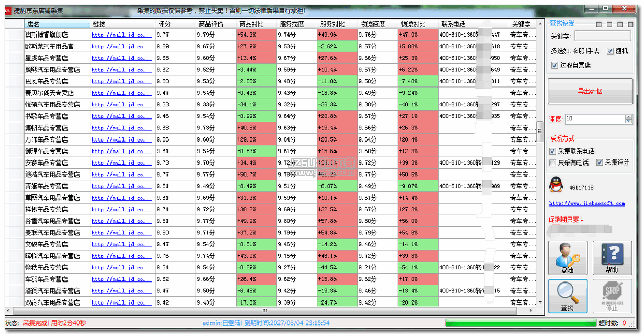
Task: Click the +54.3% 商品对比 cell
Action: pos(256,35)
